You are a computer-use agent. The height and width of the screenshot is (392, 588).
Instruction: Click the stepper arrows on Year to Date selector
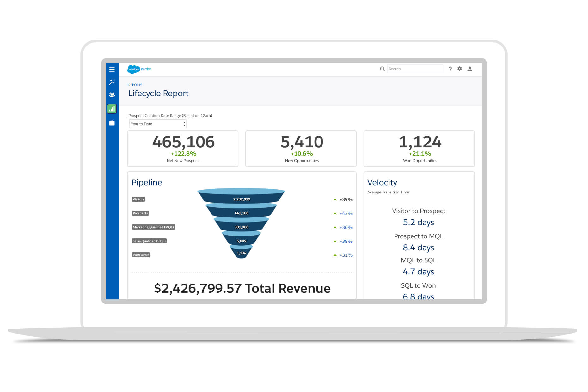(184, 124)
